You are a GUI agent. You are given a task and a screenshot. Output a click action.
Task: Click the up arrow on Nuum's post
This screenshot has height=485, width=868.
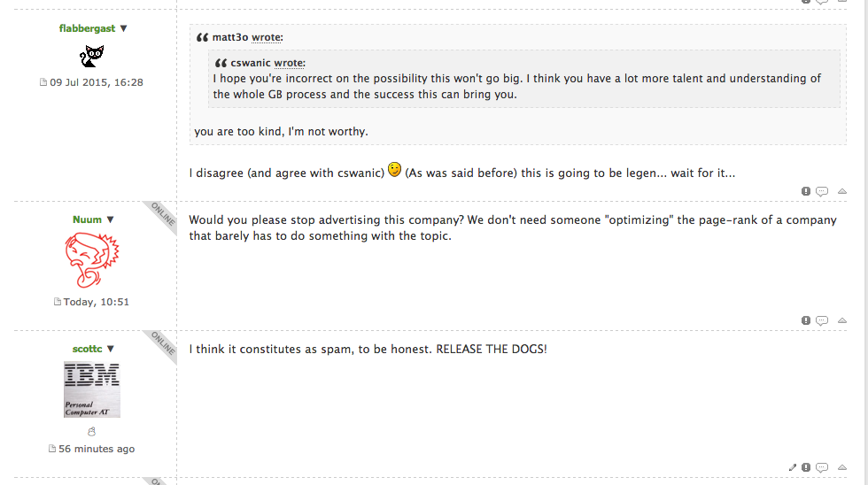[842, 320]
